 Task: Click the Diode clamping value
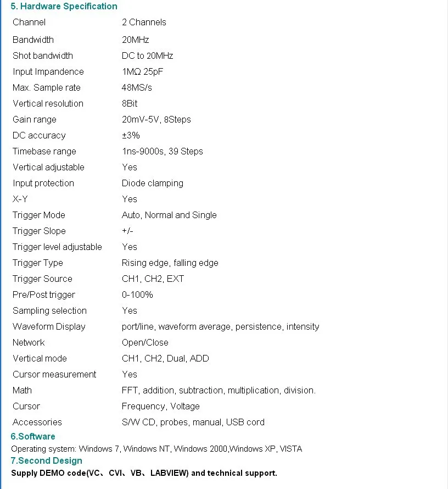(152, 183)
